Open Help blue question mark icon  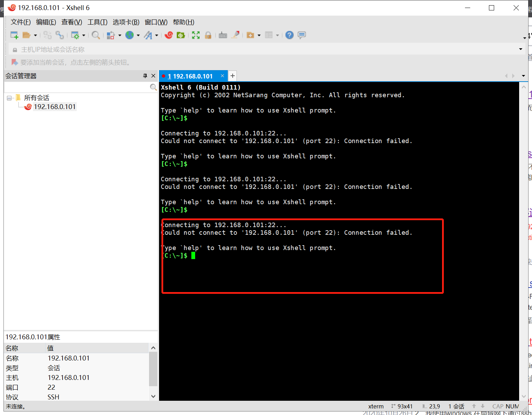[290, 35]
